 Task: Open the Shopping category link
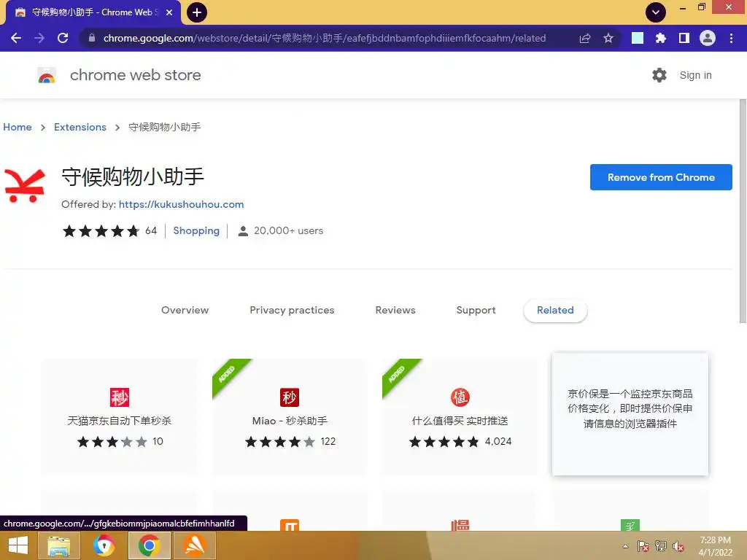(196, 231)
